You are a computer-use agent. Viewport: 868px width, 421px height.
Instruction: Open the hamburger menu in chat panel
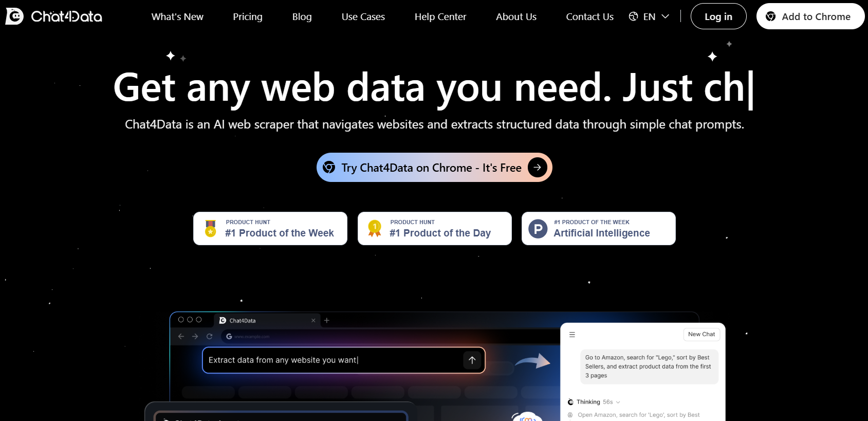[572, 335]
